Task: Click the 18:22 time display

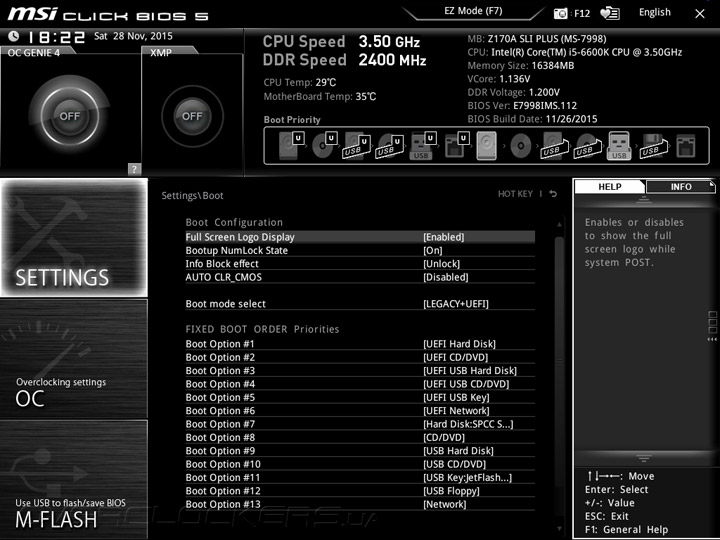Action: click(56, 37)
